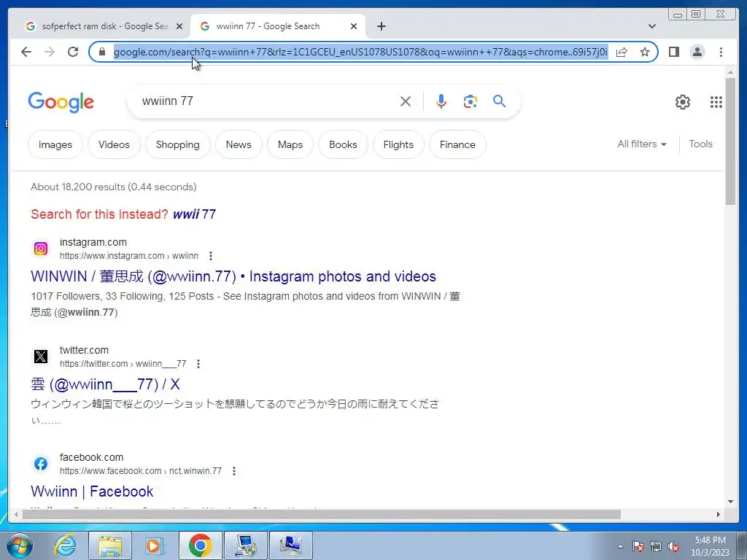Open the Wwiinn | Facebook result
The height and width of the screenshot is (560, 747).
click(x=92, y=491)
